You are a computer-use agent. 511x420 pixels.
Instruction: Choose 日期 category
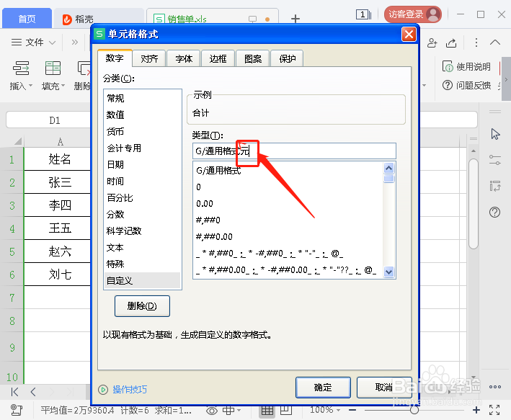(142, 164)
